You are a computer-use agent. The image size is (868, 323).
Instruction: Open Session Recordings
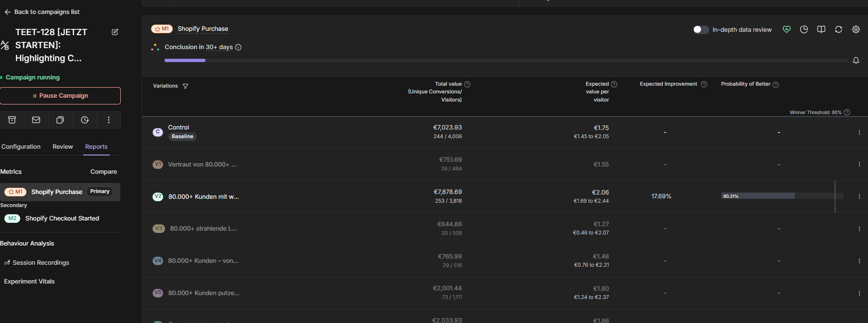coord(41,263)
